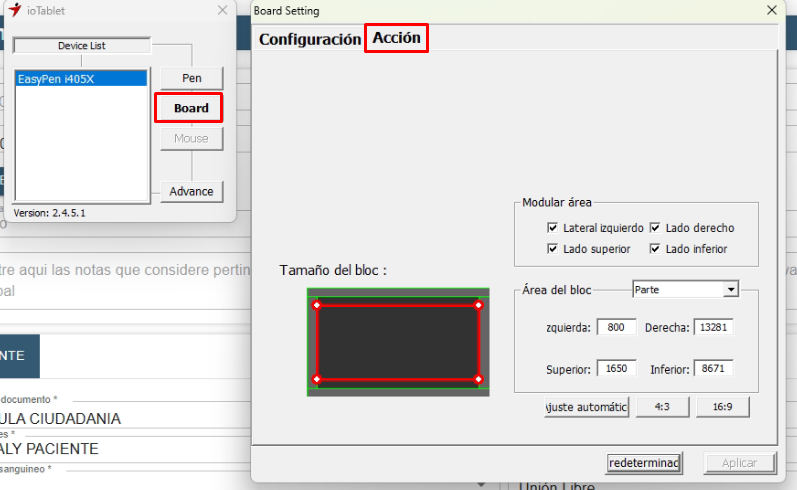Close the Board Setting dialog

coord(771,10)
